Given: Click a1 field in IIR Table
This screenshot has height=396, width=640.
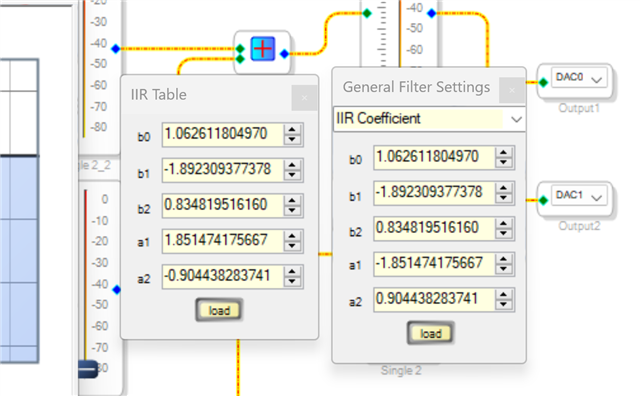Looking at the screenshot, I should click(x=222, y=240).
